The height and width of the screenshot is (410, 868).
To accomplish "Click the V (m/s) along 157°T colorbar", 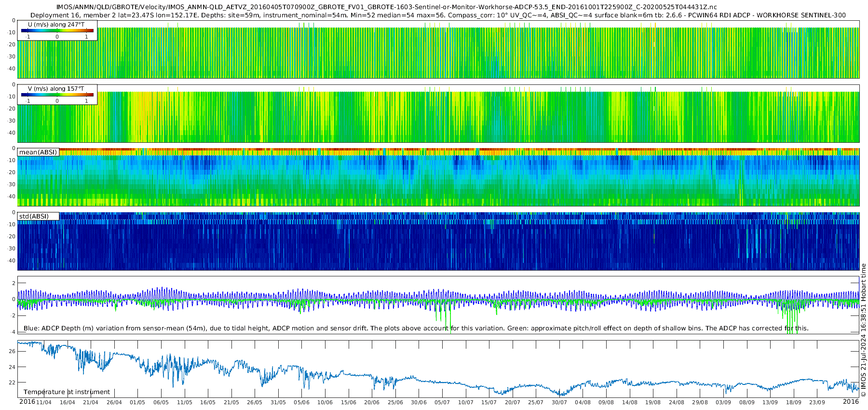I will pos(57,95).
